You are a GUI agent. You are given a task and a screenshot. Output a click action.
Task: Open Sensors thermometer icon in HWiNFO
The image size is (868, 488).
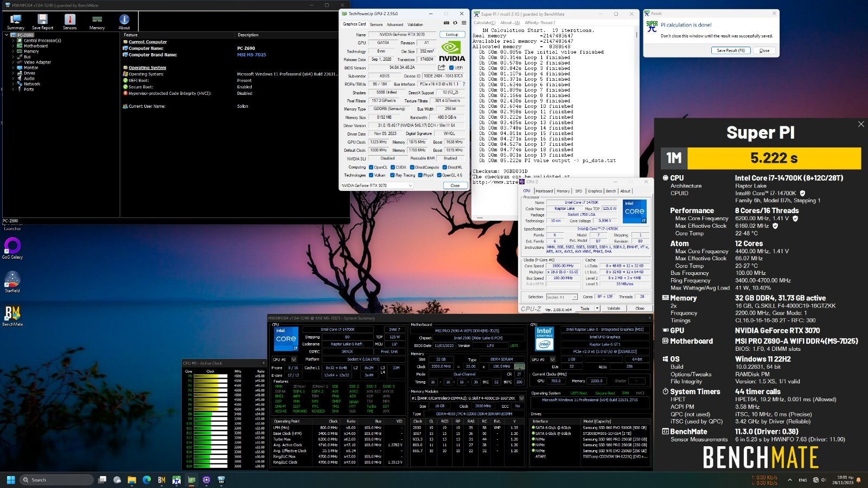click(x=69, y=22)
